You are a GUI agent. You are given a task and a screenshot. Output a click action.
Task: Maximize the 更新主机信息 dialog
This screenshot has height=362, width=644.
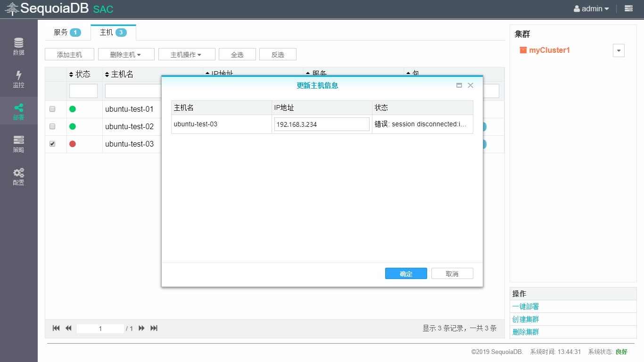459,85
